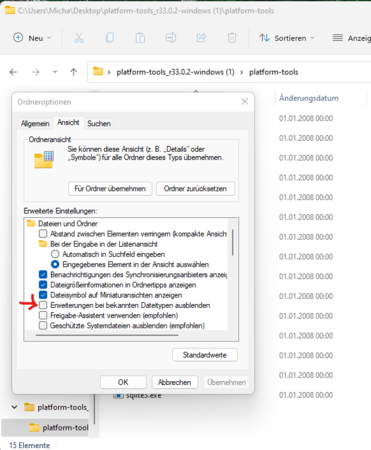Click the Rename icon in the toolbar
371x450 pixels.
(171, 38)
